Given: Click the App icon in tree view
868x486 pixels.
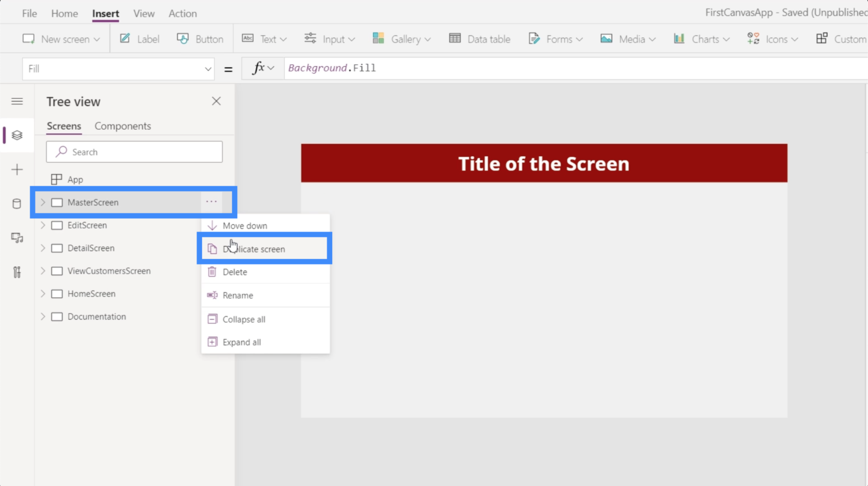Looking at the screenshot, I should 56,179.
